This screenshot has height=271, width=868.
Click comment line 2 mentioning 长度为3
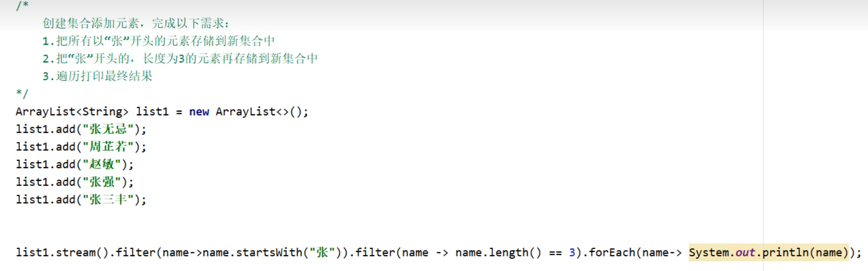[x=180, y=59]
